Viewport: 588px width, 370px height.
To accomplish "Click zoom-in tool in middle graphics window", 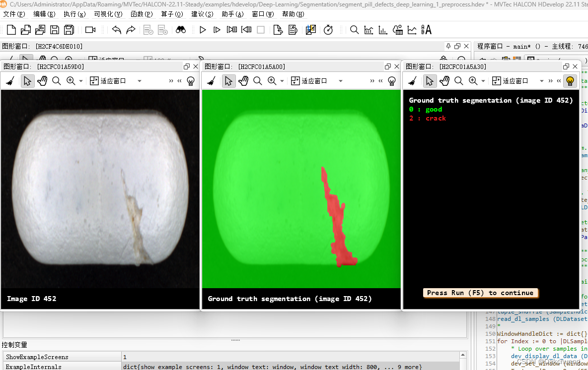I will point(272,81).
